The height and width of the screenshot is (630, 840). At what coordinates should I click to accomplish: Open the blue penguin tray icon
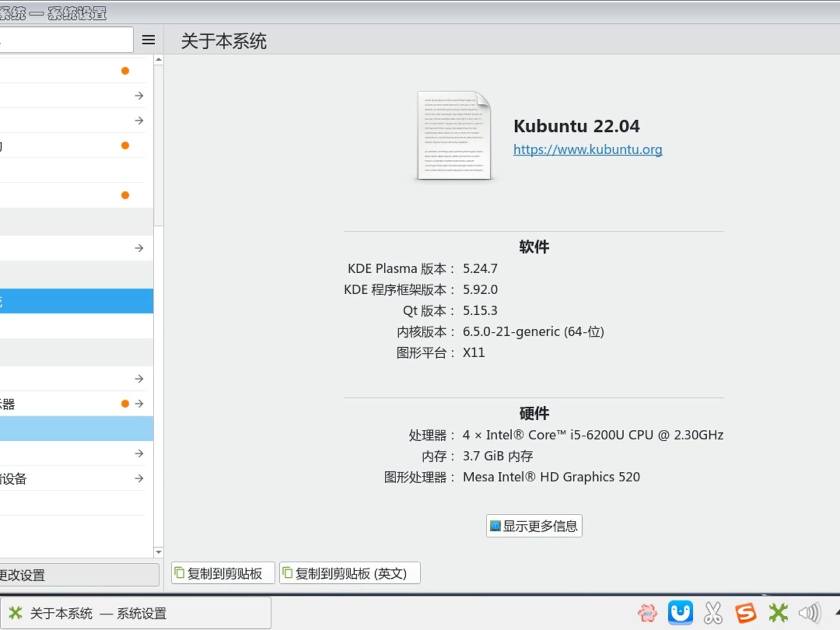[x=680, y=612]
